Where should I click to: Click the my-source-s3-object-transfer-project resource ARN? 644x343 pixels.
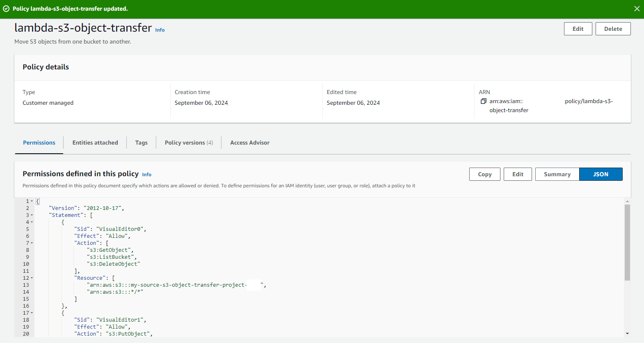click(176, 285)
